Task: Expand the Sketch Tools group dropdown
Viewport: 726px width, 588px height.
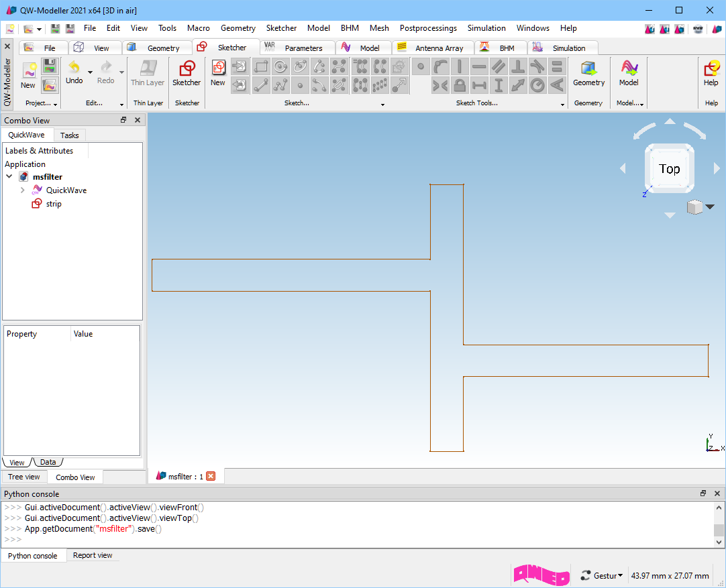Action: (562, 105)
